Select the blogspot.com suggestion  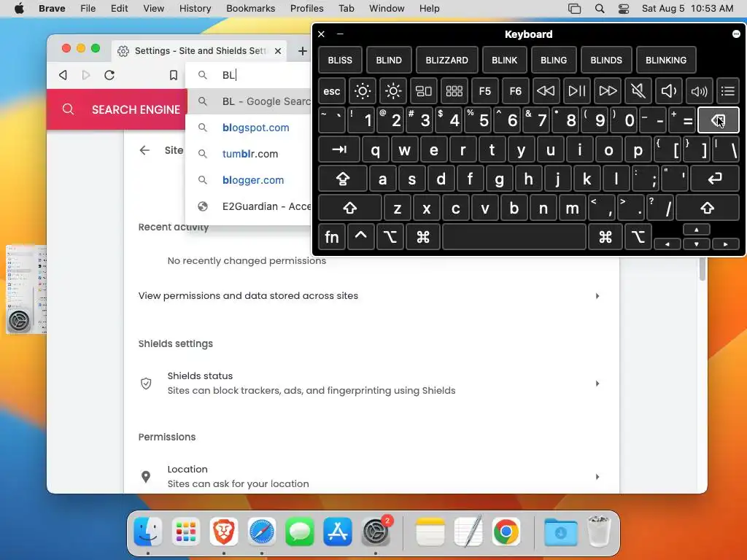point(249,128)
